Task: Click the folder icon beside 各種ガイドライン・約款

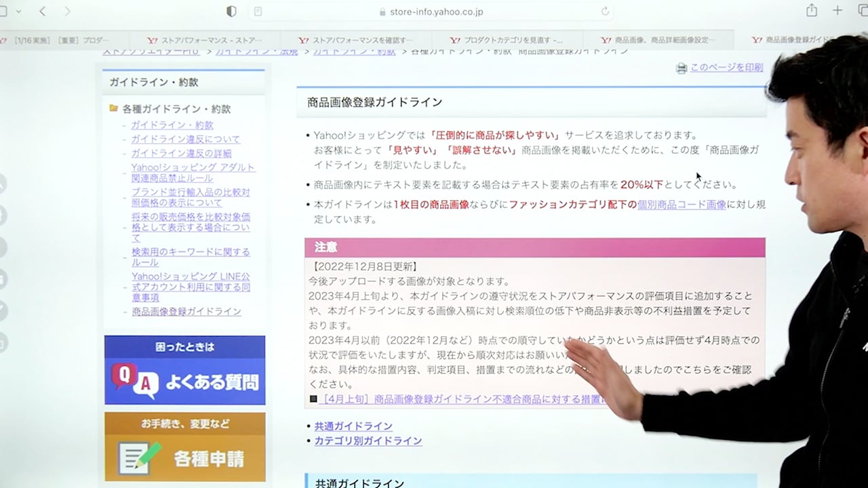Action: click(x=114, y=108)
